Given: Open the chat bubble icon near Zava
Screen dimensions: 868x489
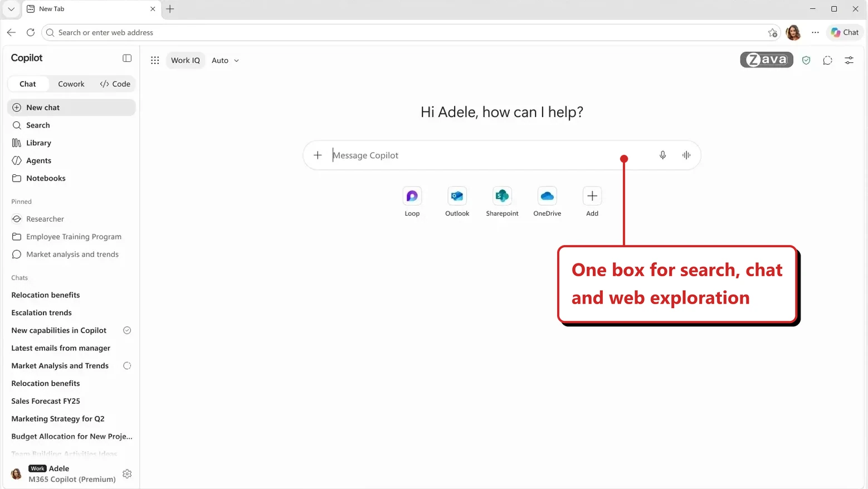Looking at the screenshot, I should coord(827,60).
